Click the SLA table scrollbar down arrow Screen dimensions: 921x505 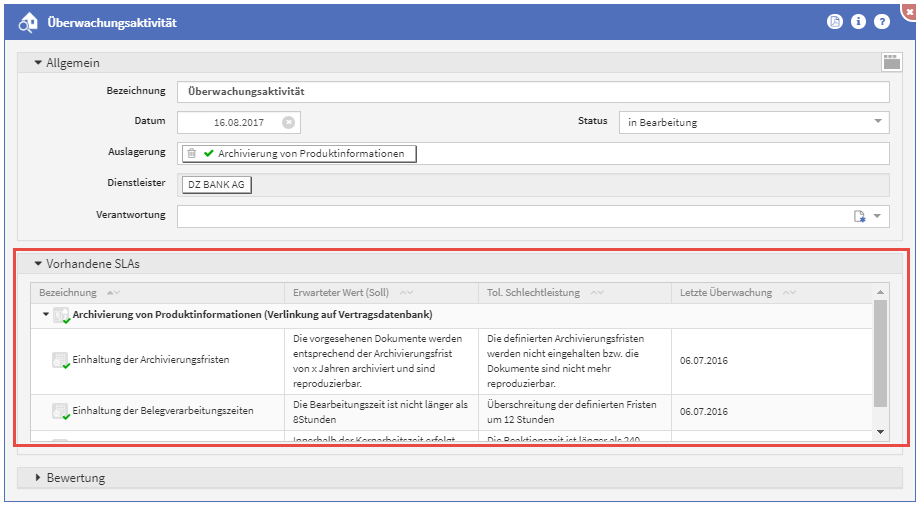(x=880, y=431)
